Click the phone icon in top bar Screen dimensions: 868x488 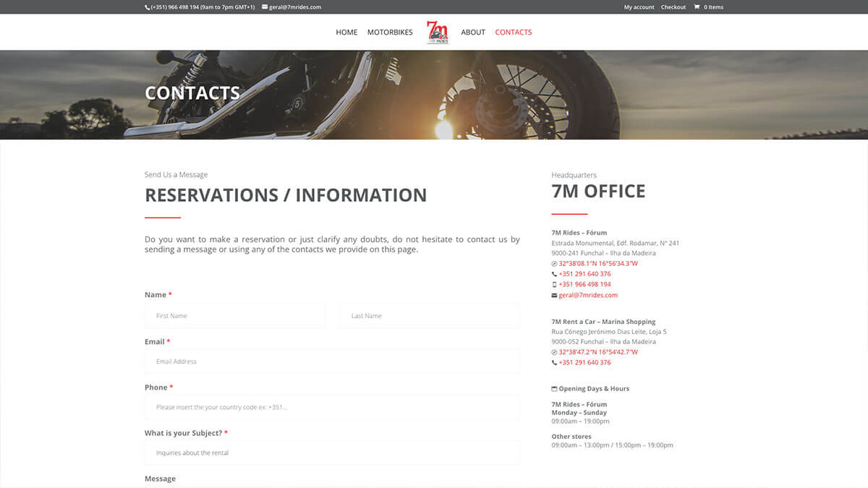(148, 7)
